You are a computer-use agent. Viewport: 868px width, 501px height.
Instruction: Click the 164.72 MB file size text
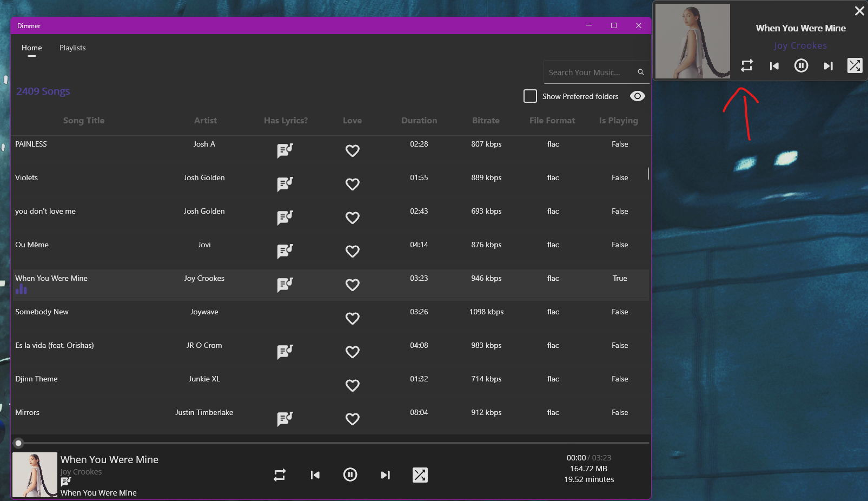tap(588, 469)
